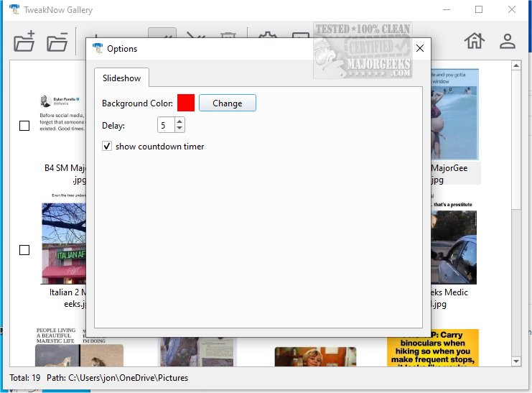Tick the checkbox beside Italian 2 image
The width and height of the screenshot is (532, 393).
coord(24,250)
